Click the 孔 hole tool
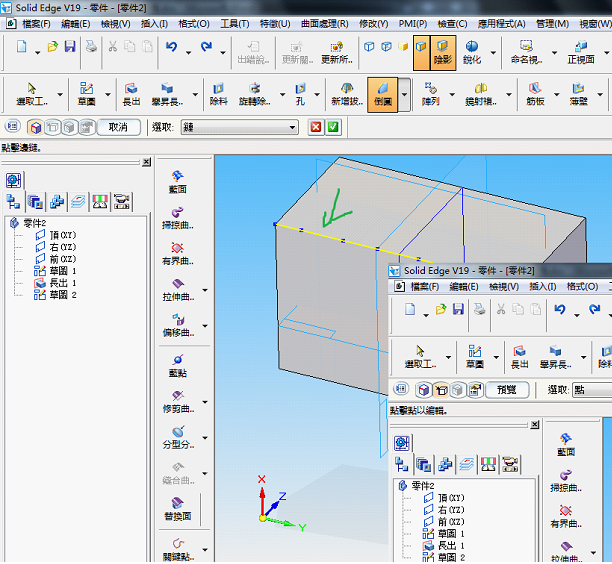Screen dimensions: 612x564 coord(300,94)
